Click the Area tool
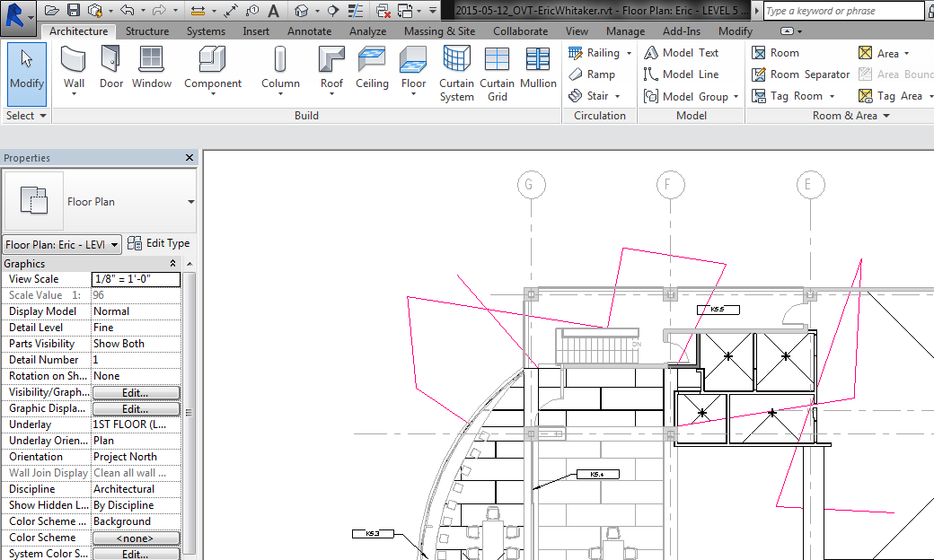Viewport: 934px width, 560px height. coord(878,54)
